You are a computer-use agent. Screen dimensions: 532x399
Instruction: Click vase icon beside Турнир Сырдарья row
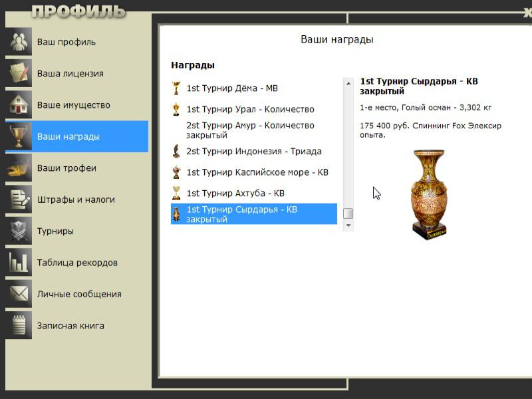[176, 214]
